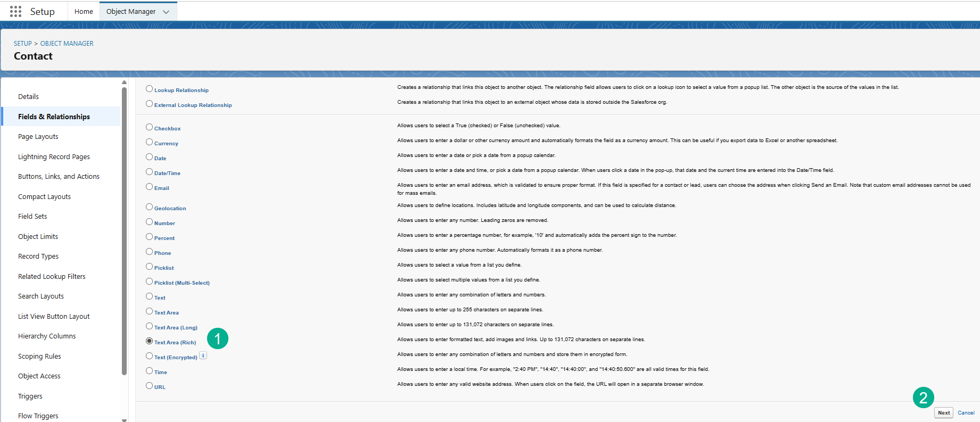Click the selected Text Area (Rich) radio
Image resolution: width=980 pixels, height=422 pixels.
tap(149, 341)
